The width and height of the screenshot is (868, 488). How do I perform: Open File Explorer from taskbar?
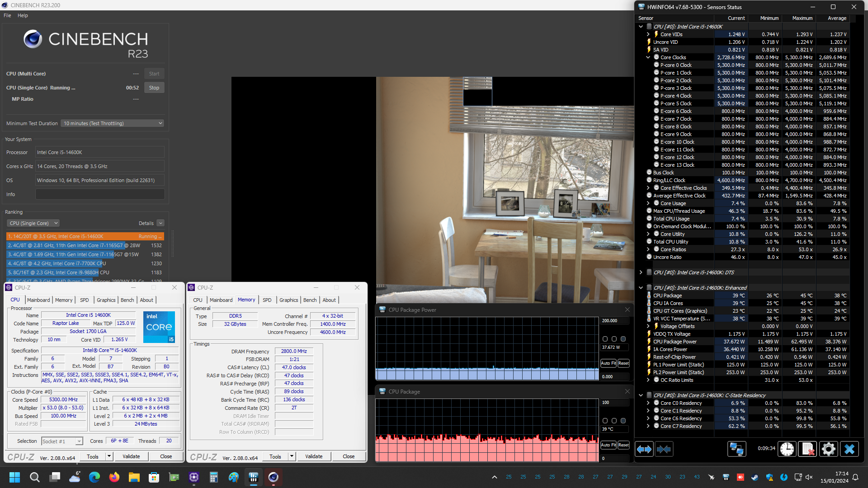click(134, 477)
